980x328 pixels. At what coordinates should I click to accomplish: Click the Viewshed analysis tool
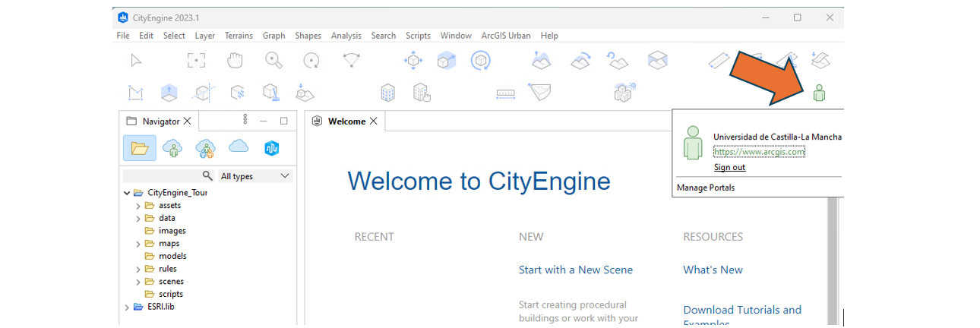point(539,92)
